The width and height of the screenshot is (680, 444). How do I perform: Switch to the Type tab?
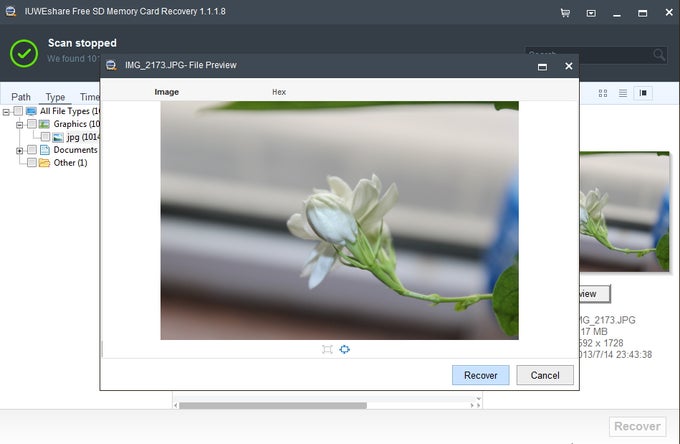[55, 97]
